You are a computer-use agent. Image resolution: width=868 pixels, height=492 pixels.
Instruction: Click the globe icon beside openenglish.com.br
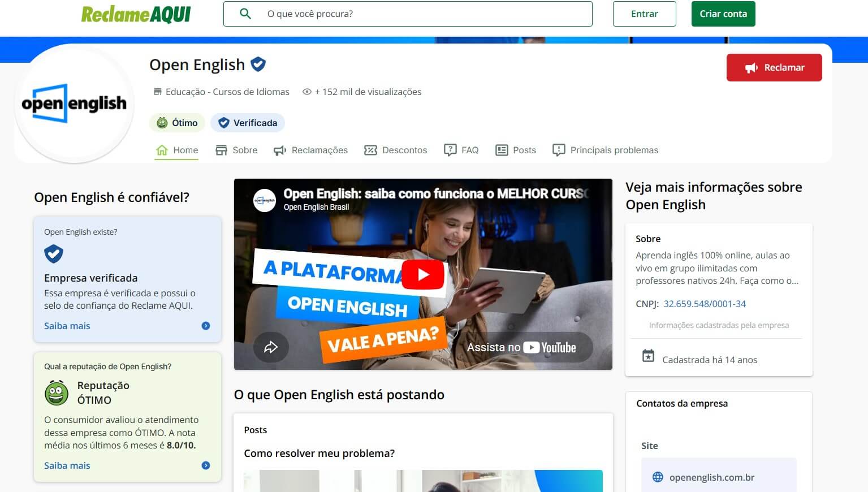pyautogui.click(x=658, y=477)
